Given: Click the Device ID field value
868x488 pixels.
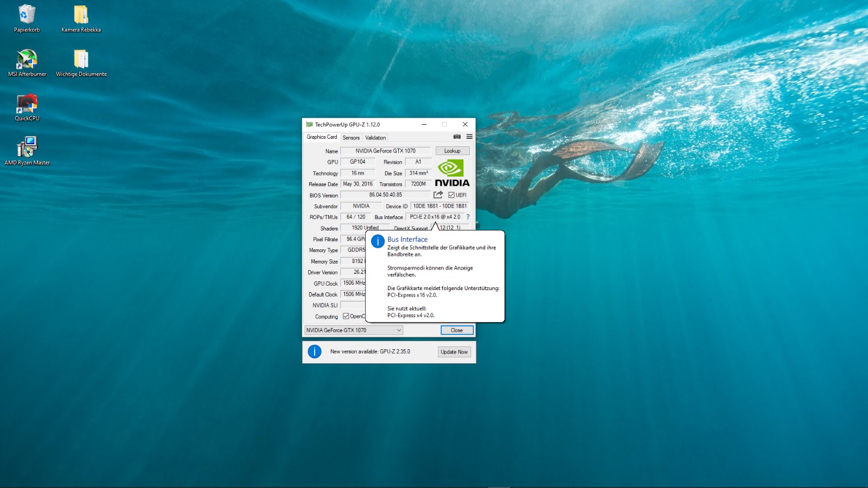Looking at the screenshot, I should [440, 206].
